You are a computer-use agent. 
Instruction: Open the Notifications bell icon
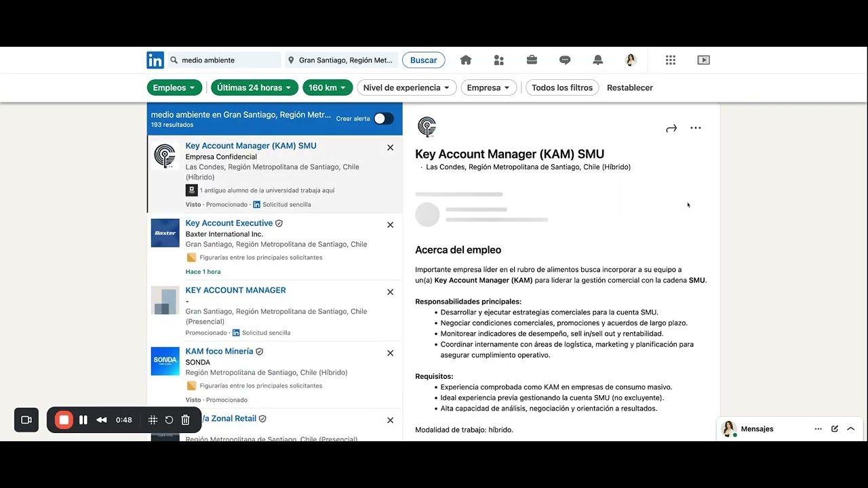(597, 60)
